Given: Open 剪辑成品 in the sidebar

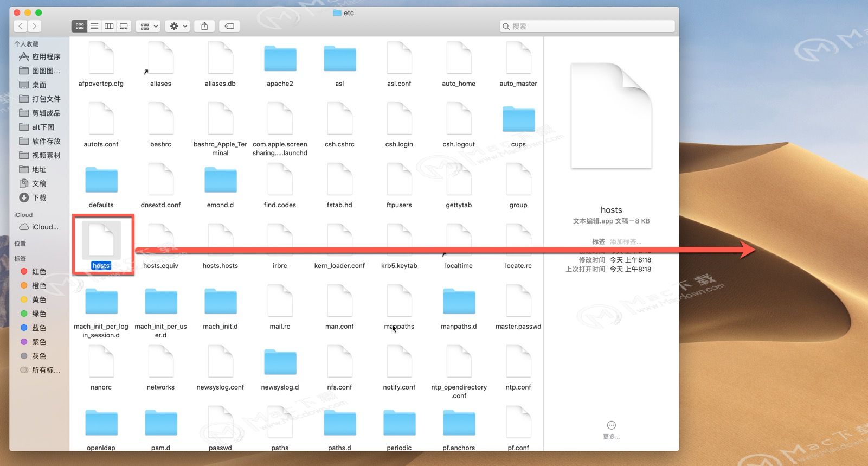Looking at the screenshot, I should point(40,113).
